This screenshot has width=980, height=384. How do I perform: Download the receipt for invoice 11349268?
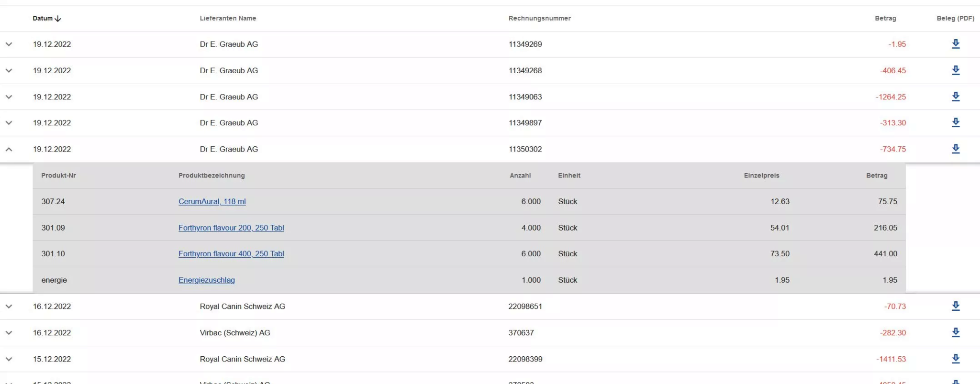coord(955,70)
